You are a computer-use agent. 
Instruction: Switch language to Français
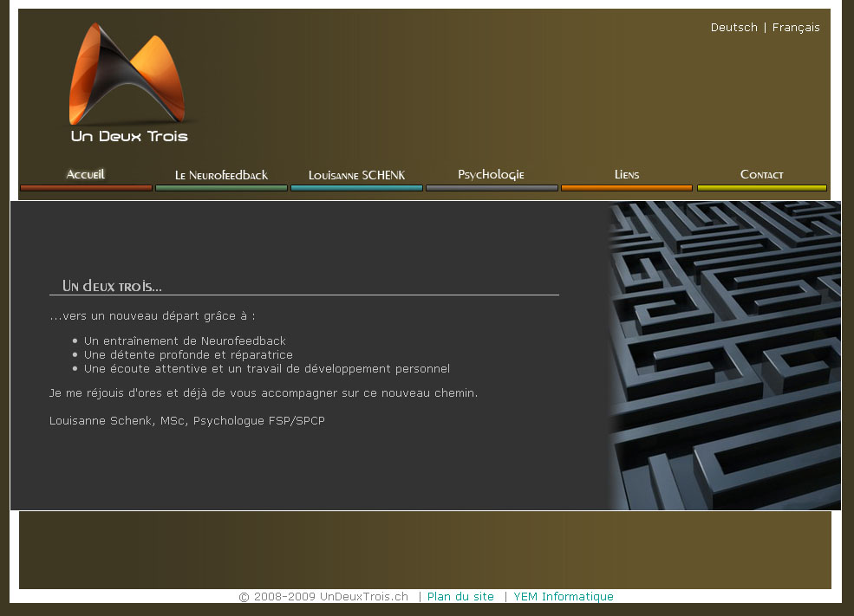796,28
